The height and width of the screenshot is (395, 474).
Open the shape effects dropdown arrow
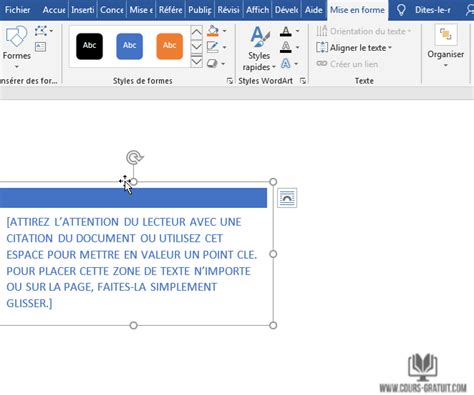tap(223, 64)
